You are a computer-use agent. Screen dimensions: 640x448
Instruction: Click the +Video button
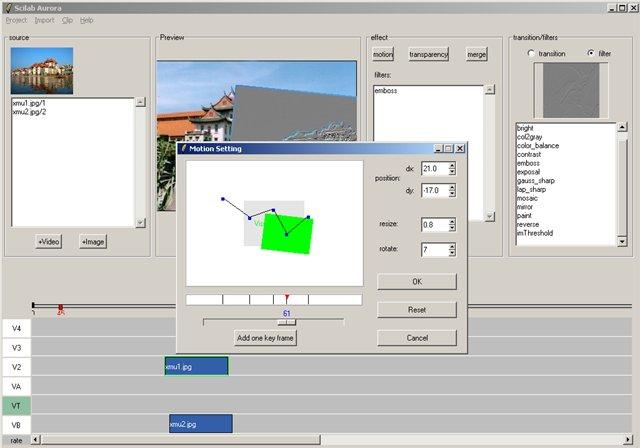pos(49,242)
